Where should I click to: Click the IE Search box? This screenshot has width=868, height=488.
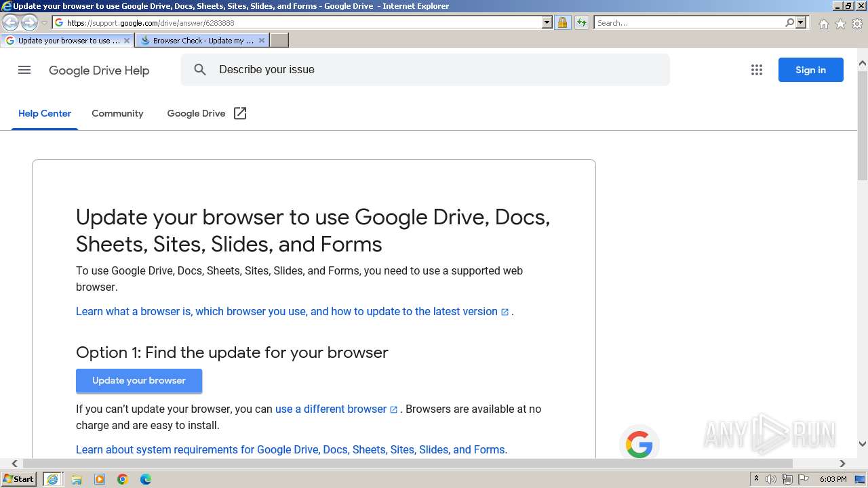(x=688, y=23)
